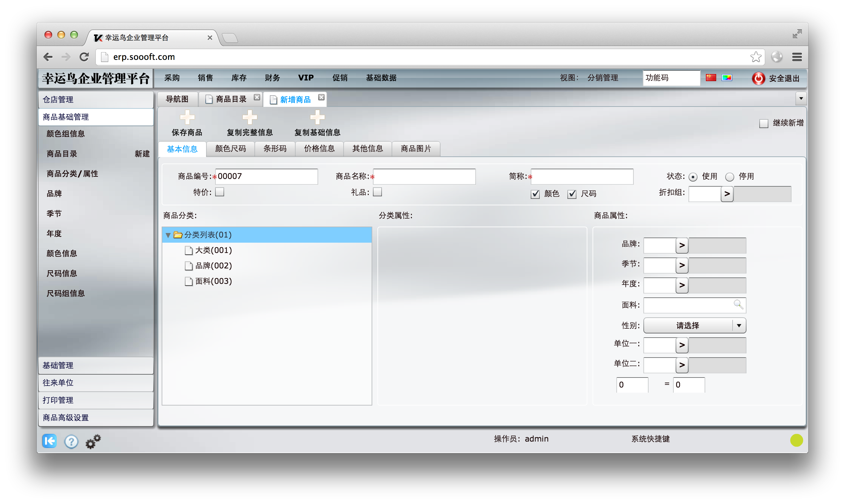Open 颜色组信息 in the sidebar
The image size is (845, 504).
coord(66,134)
